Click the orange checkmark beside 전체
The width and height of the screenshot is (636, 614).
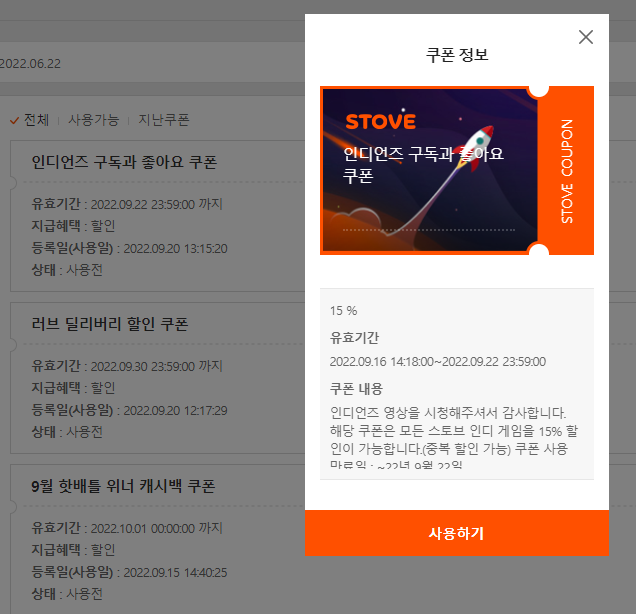pos(14,120)
